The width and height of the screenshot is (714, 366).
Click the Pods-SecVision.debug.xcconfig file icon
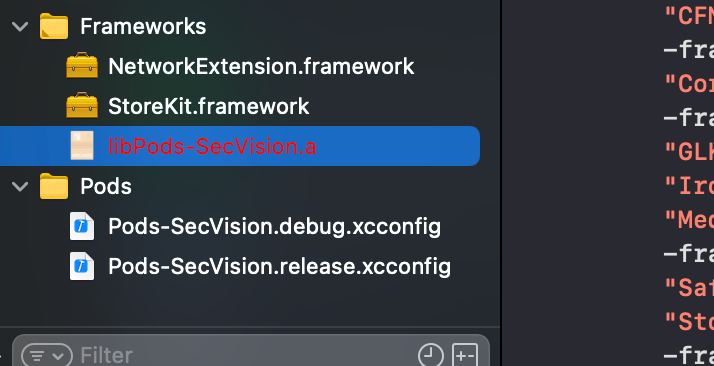pyautogui.click(x=82, y=226)
